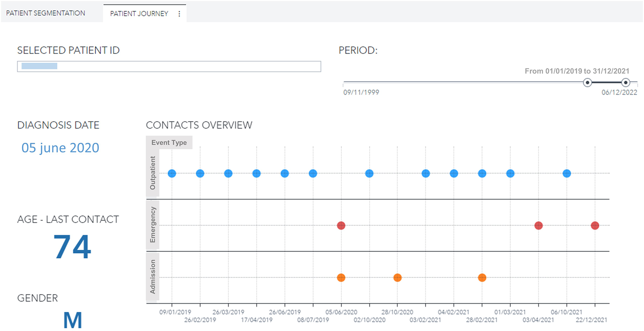Click the Event Type header label
Image resolution: width=644 pixels, height=331 pixels.
tap(169, 143)
